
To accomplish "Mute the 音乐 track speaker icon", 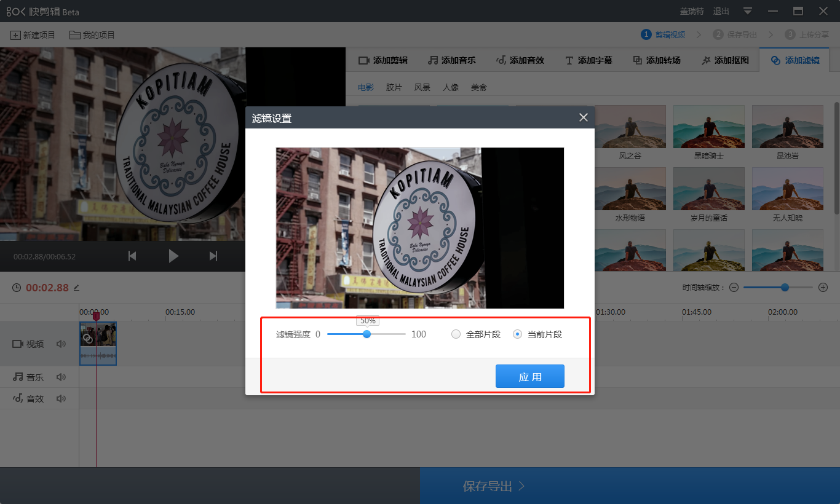I will pos(61,377).
